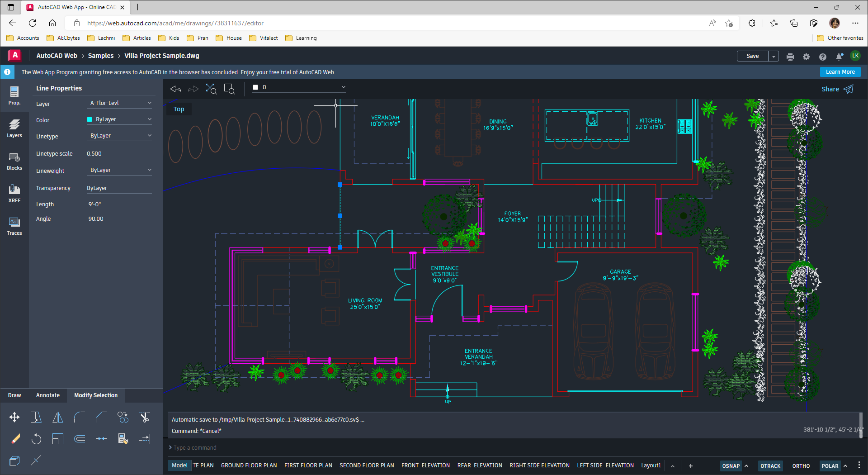Open the XREF panel
The image size is (868, 475).
click(x=14, y=193)
